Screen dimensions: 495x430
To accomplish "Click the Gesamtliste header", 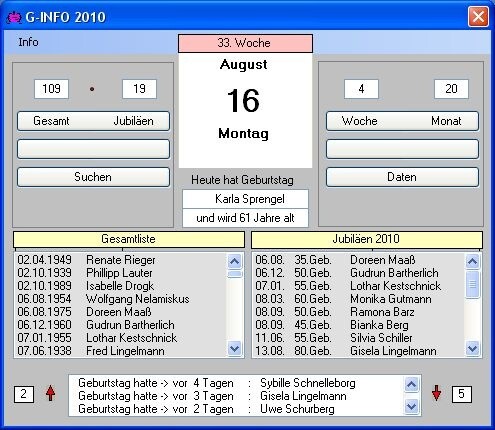I will point(129,239).
